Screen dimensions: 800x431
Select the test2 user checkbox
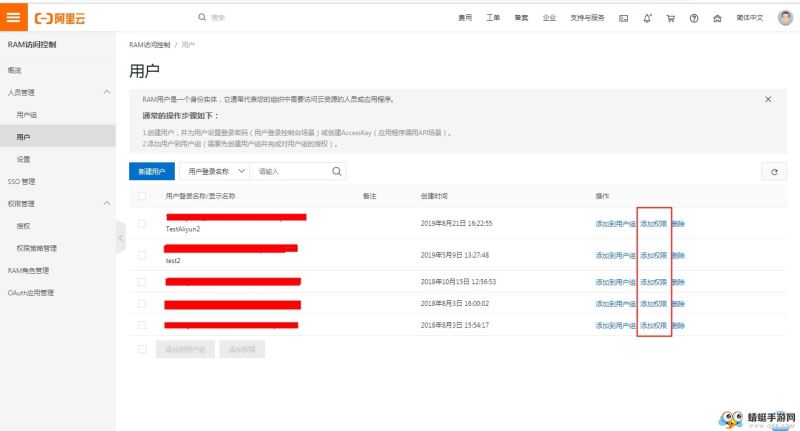point(142,255)
